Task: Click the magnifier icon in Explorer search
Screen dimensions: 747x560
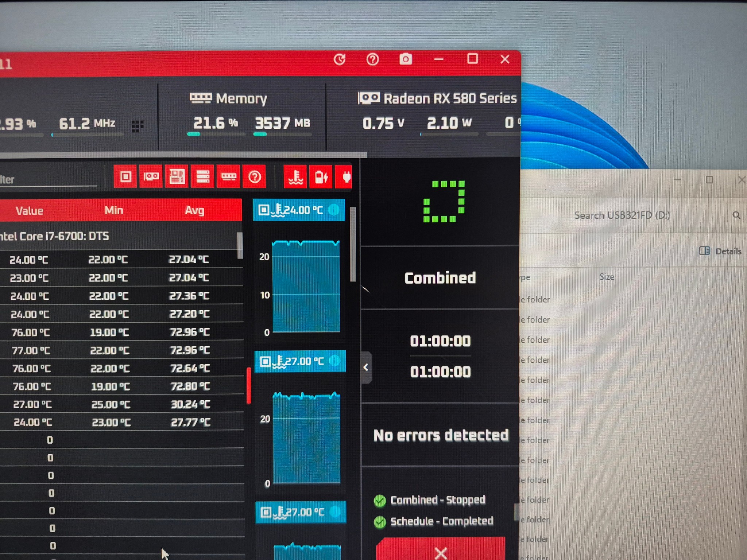Action: pos(736,215)
